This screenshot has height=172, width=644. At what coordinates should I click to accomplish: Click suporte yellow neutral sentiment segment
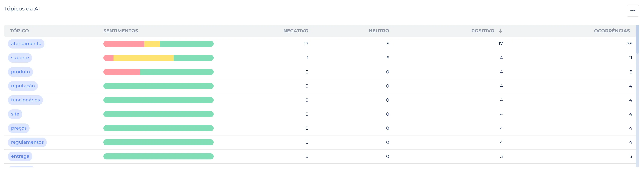[x=143, y=58]
